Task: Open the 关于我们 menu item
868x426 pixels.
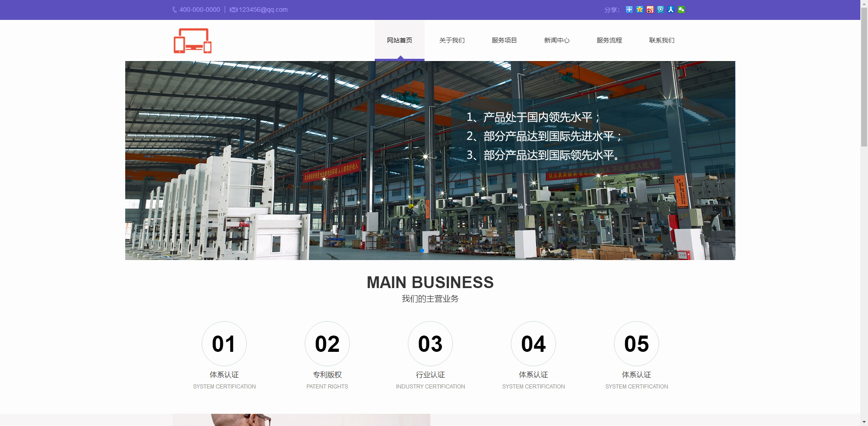Action: click(x=452, y=40)
